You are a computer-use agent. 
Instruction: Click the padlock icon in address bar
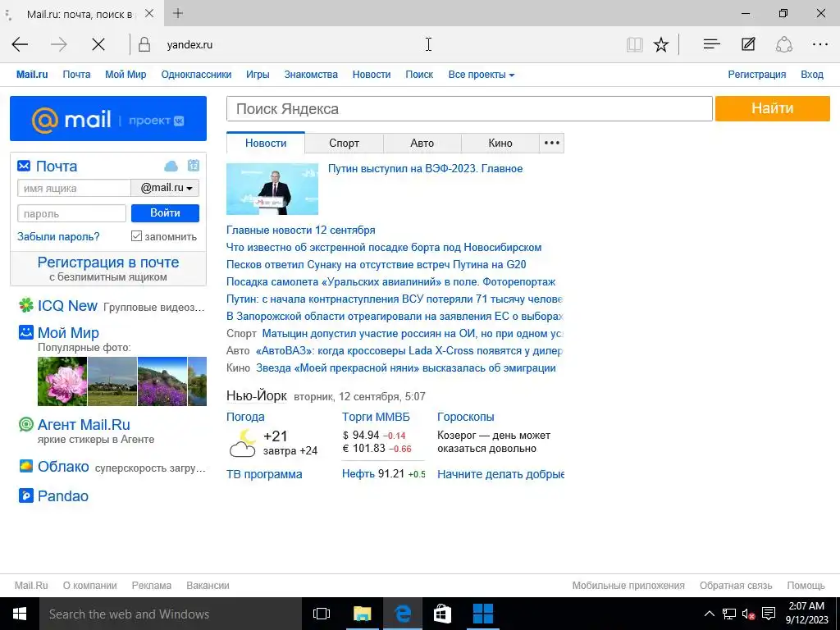[x=144, y=44]
